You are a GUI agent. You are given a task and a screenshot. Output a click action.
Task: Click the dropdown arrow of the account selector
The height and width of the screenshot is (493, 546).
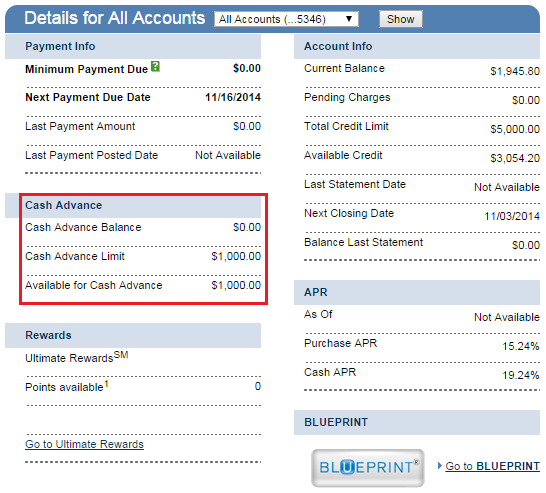point(349,18)
